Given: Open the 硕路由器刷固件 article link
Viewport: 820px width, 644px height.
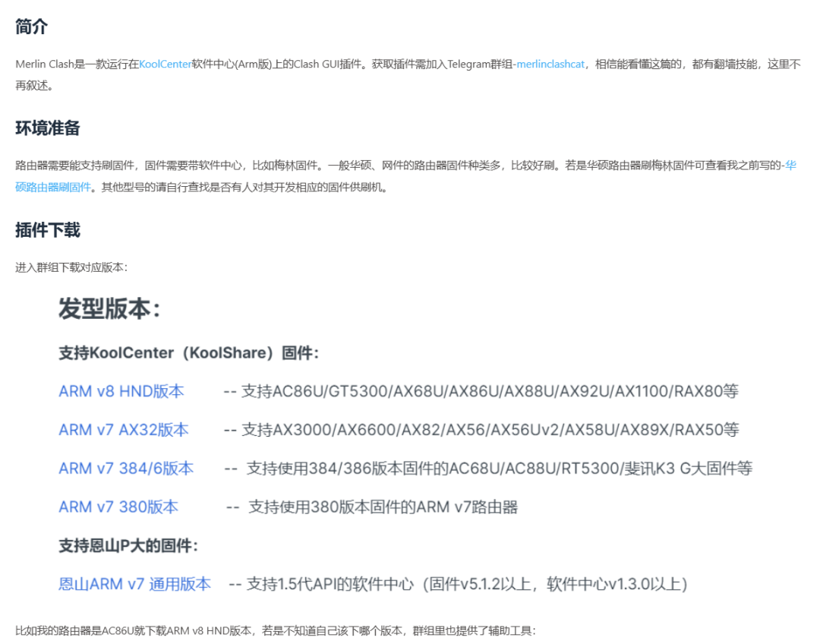Looking at the screenshot, I should coord(53,188).
